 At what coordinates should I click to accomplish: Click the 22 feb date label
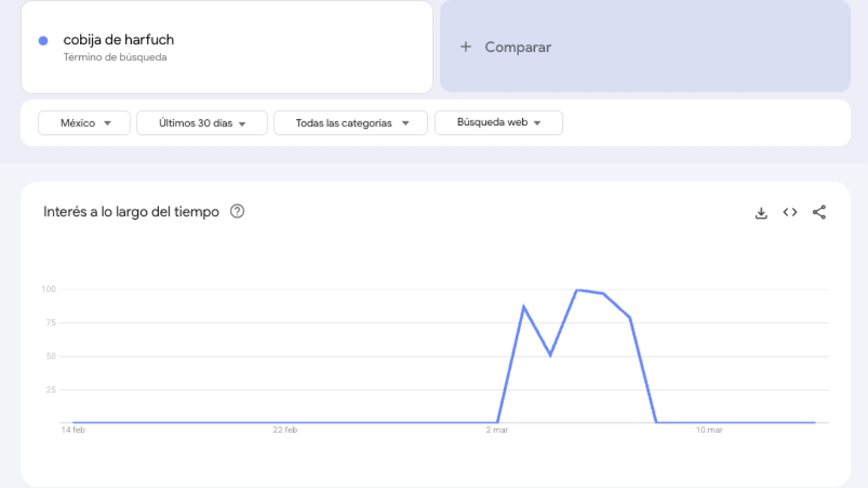(x=285, y=430)
